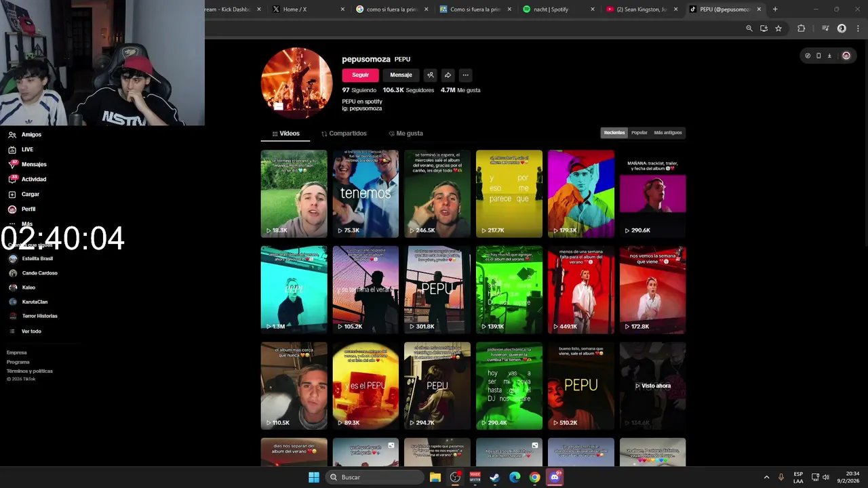
Task: Open Microsoft Edge from the taskbar
Action: click(515, 477)
